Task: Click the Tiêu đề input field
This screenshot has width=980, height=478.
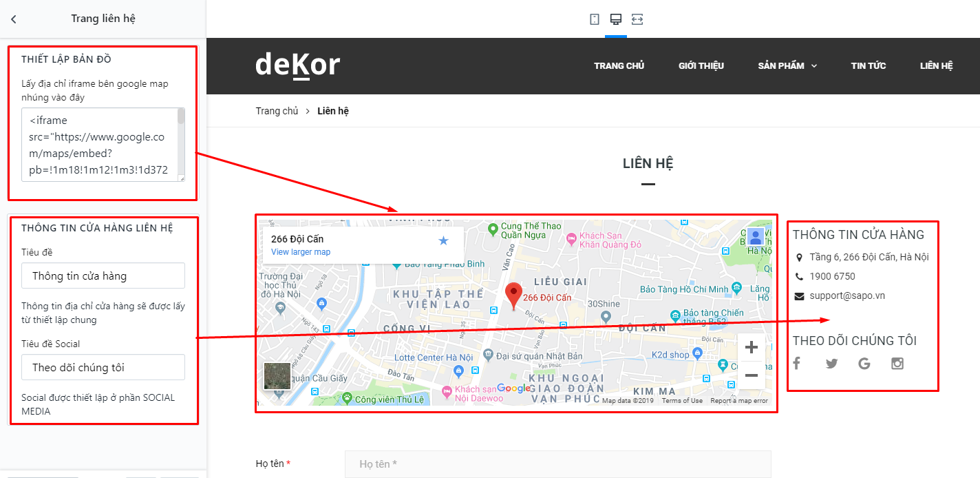Action: coord(103,276)
